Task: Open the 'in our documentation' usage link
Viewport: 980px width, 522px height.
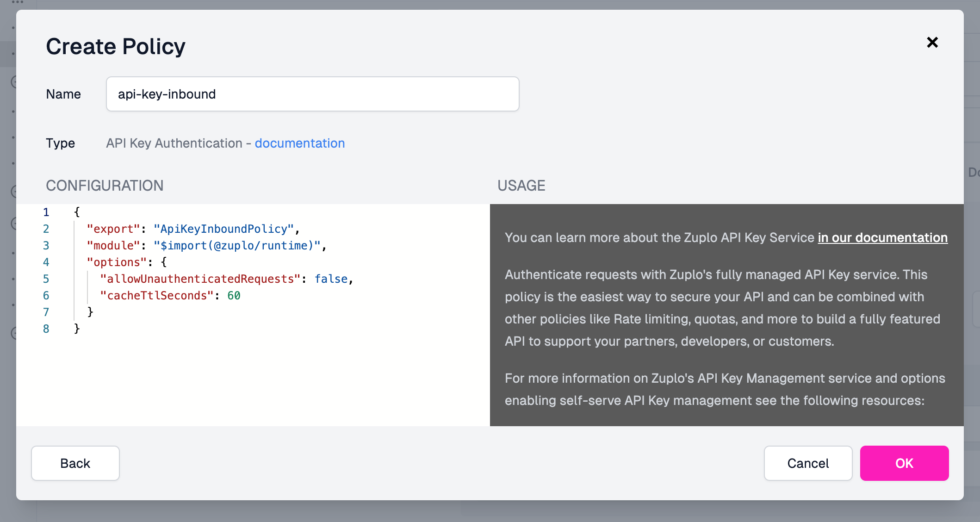Action: [883, 237]
